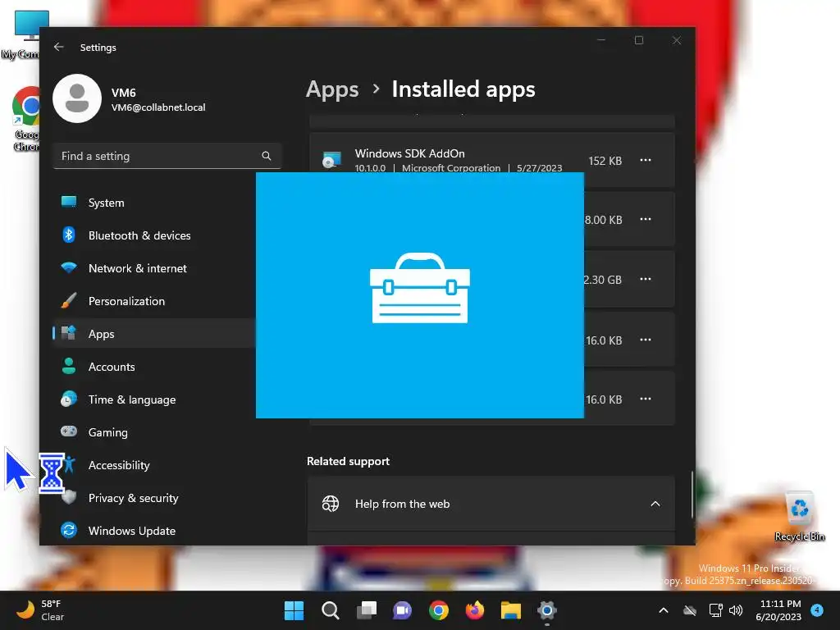
Task: Click the Settings window scrollbar
Action: [x=692, y=495]
